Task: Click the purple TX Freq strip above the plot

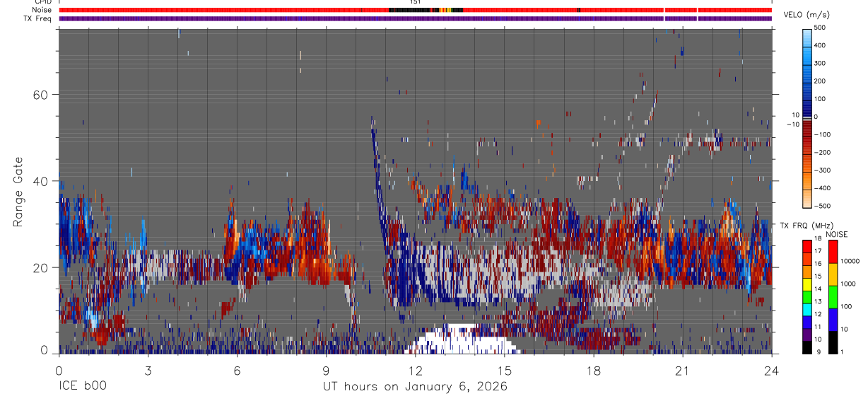Action: click(415, 18)
